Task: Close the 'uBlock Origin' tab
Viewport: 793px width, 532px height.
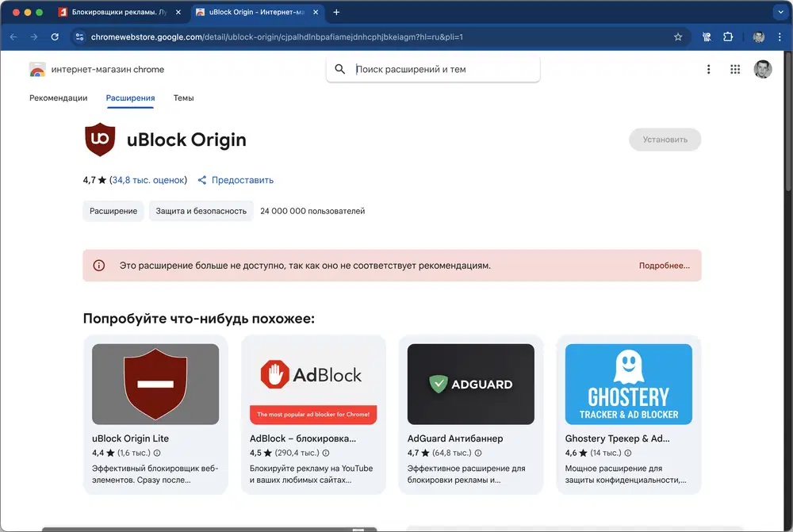Action: click(316, 12)
